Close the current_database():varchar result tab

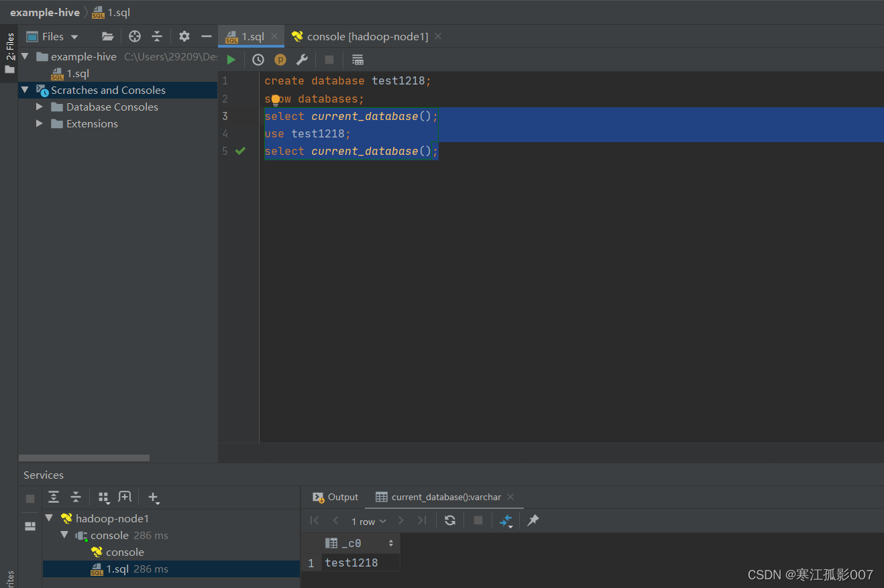[510, 497]
